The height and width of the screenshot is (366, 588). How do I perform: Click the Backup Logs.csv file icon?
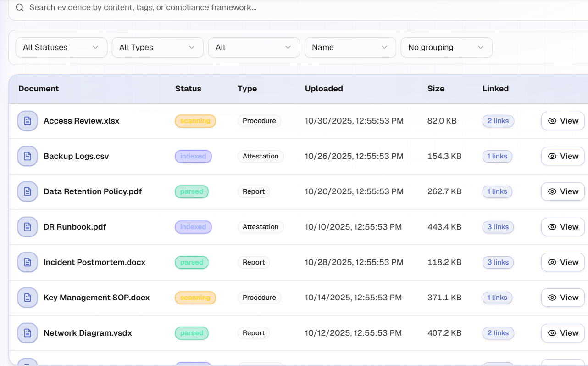(27, 156)
